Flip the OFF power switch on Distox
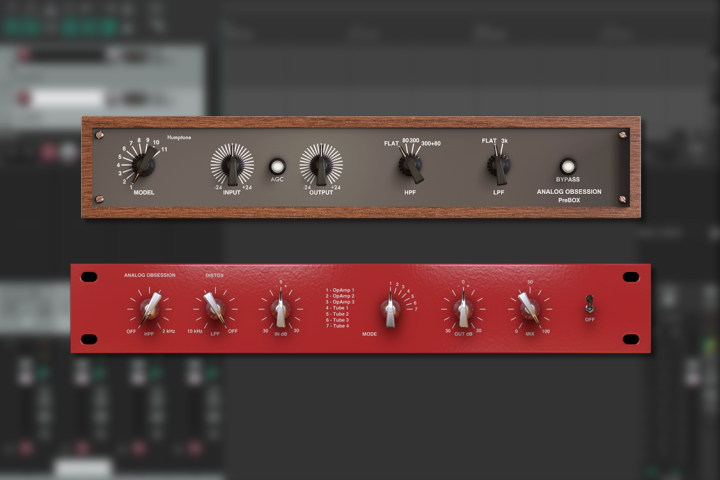Screen dimensions: 720x480 (589, 302)
